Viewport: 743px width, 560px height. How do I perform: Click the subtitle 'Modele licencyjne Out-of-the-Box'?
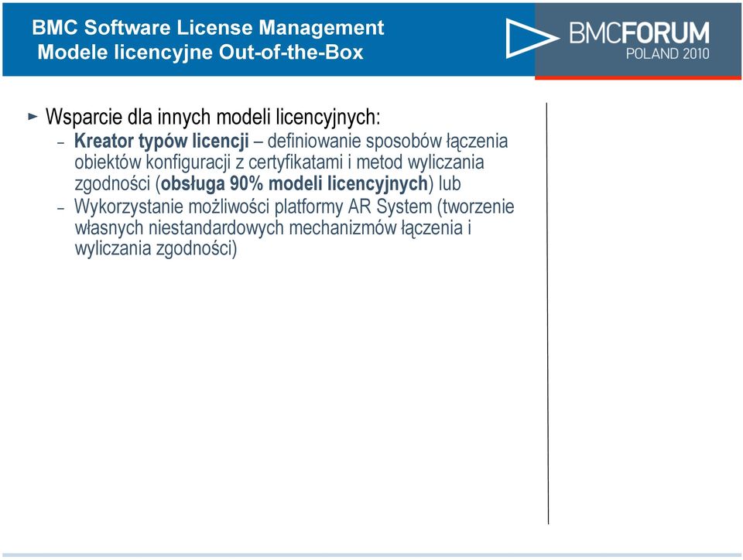point(200,52)
